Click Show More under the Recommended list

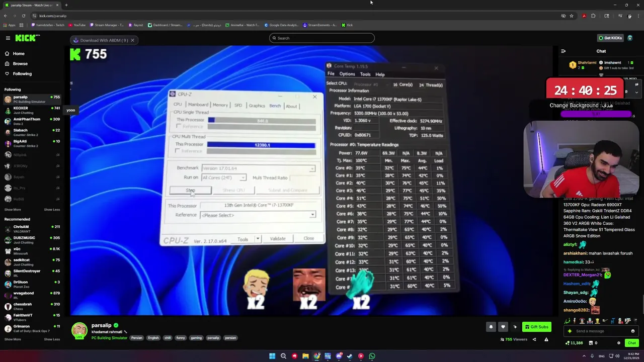pyautogui.click(x=13, y=339)
